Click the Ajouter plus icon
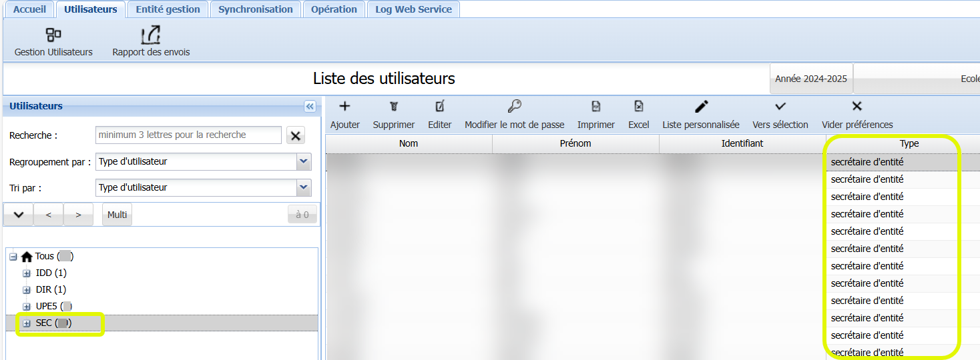The width and height of the screenshot is (980, 360). pyautogui.click(x=344, y=107)
